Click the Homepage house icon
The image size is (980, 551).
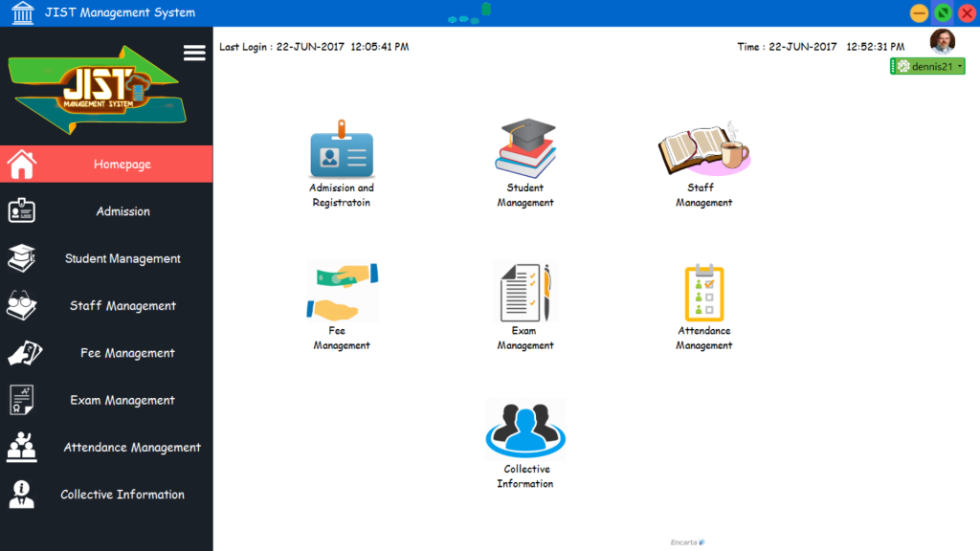21,164
